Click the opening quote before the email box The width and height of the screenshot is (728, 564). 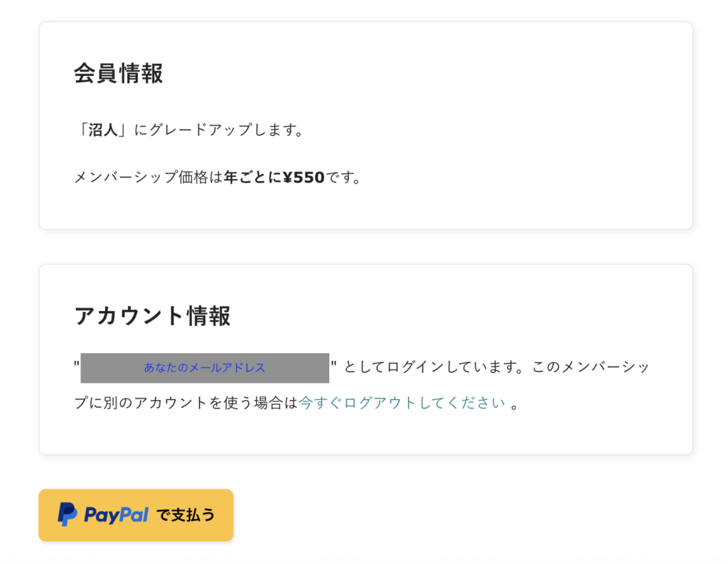click(77, 364)
